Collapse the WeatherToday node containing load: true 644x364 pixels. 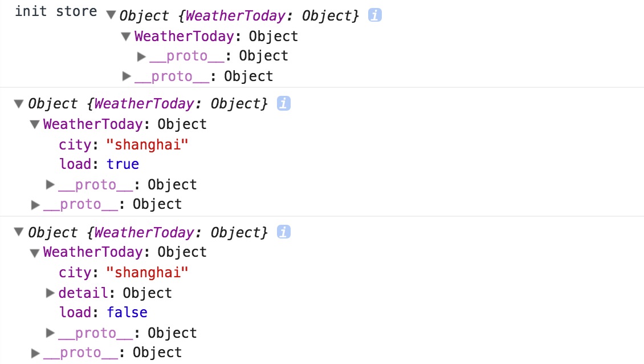[x=35, y=124]
